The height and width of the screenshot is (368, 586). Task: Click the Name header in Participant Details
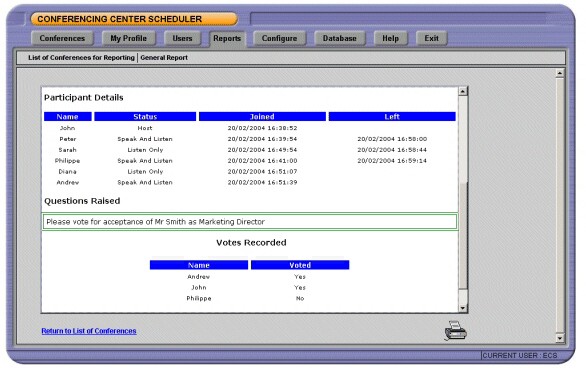pos(68,117)
